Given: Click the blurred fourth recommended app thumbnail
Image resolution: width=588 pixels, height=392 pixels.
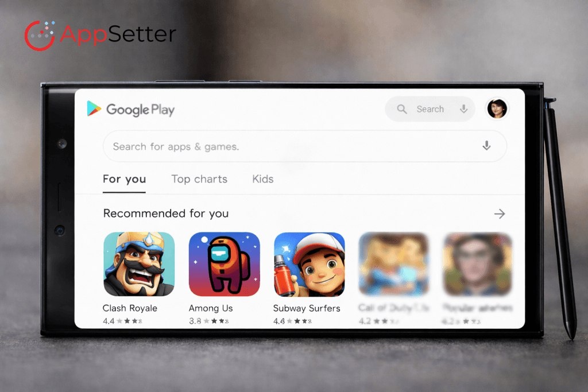Looking at the screenshot, I should [394, 264].
